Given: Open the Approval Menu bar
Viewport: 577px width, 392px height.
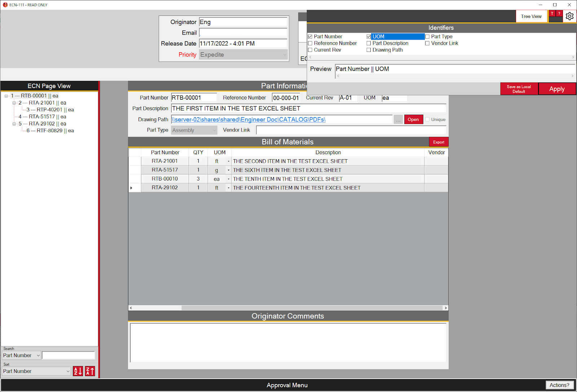Looking at the screenshot, I should (287, 385).
